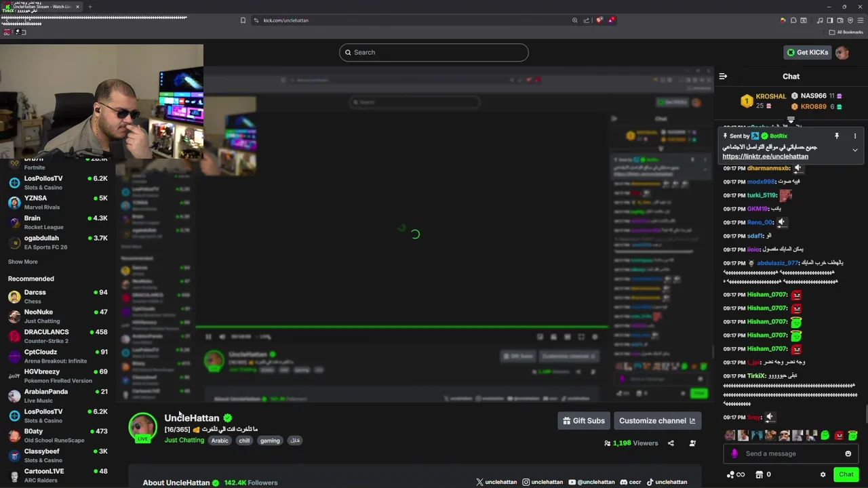The image size is (868, 488).
Task: Select the red angry emote
Action: [x=839, y=435]
